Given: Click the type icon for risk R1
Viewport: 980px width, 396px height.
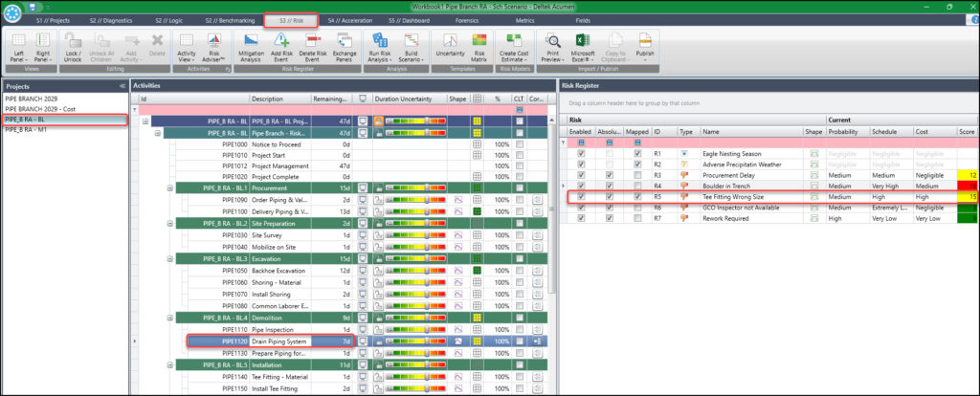Looking at the screenshot, I should click(x=685, y=153).
